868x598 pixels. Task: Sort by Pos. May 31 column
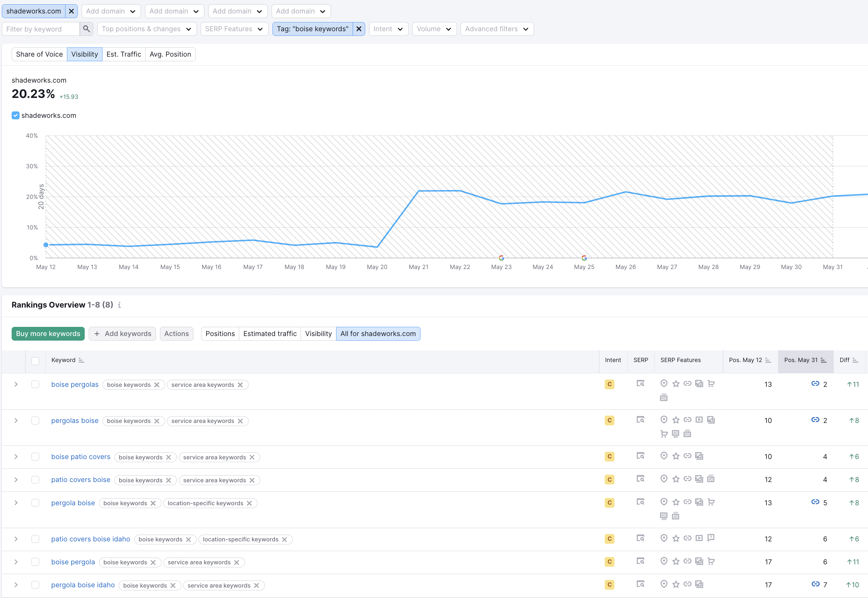pyautogui.click(x=823, y=360)
